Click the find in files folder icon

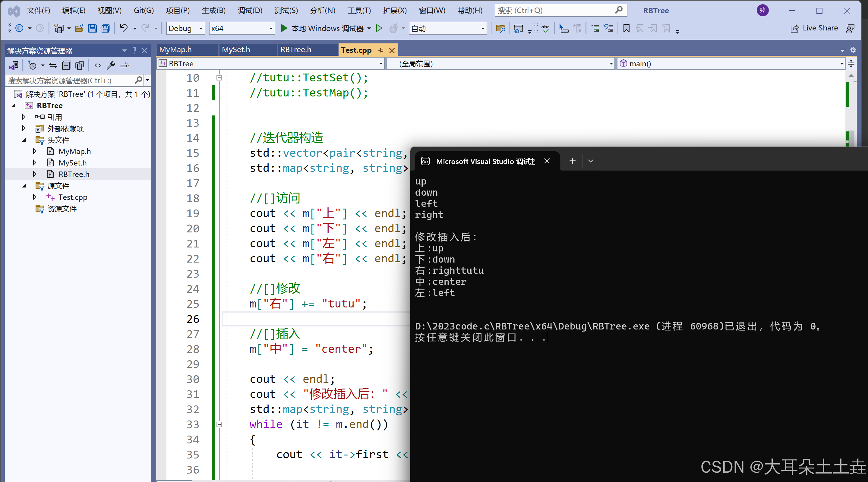[x=501, y=28]
